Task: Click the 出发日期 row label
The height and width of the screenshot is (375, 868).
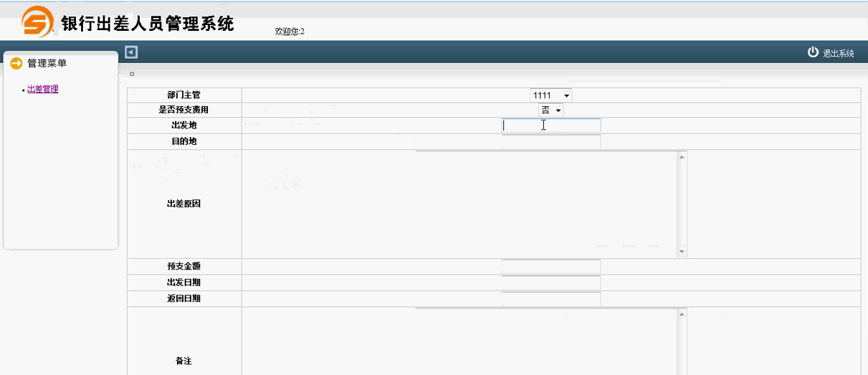Action: click(x=183, y=283)
